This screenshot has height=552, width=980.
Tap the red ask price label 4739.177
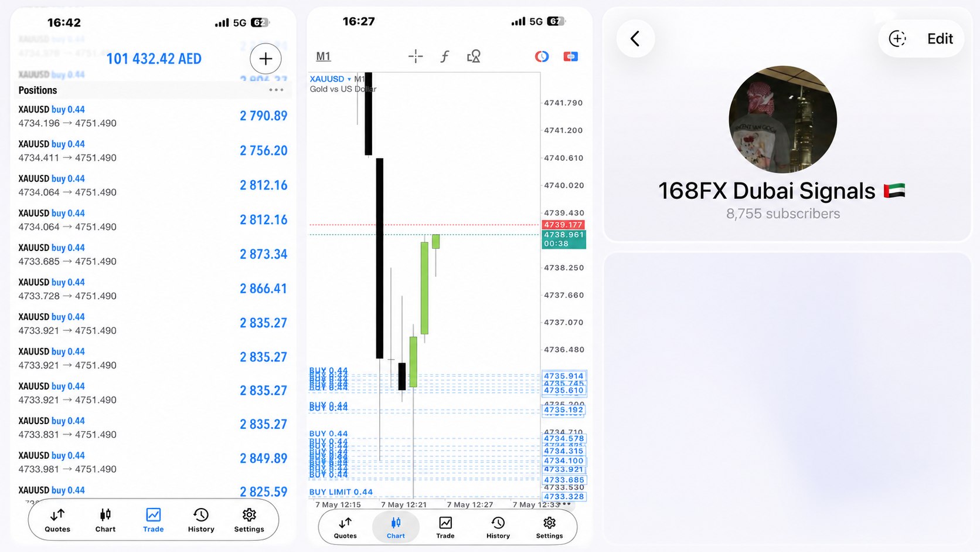pos(563,225)
